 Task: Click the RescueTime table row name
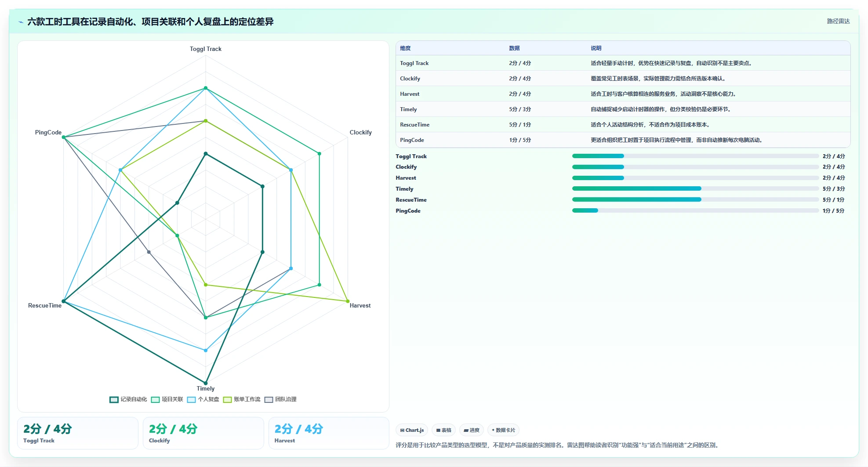(414, 125)
